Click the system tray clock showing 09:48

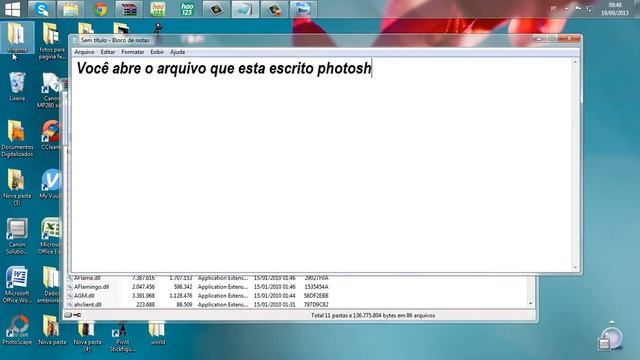(x=615, y=9)
